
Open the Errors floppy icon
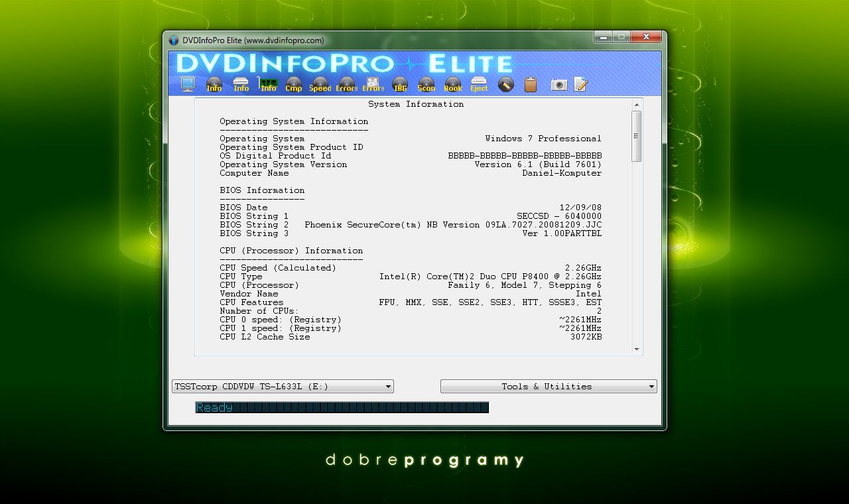[x=373, y=84]
